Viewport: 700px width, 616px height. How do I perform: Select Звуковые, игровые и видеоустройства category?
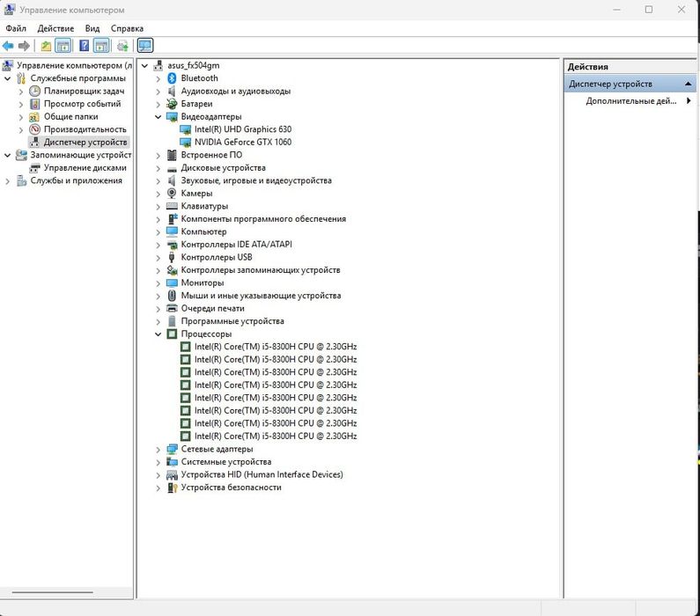tap(256, 180)
